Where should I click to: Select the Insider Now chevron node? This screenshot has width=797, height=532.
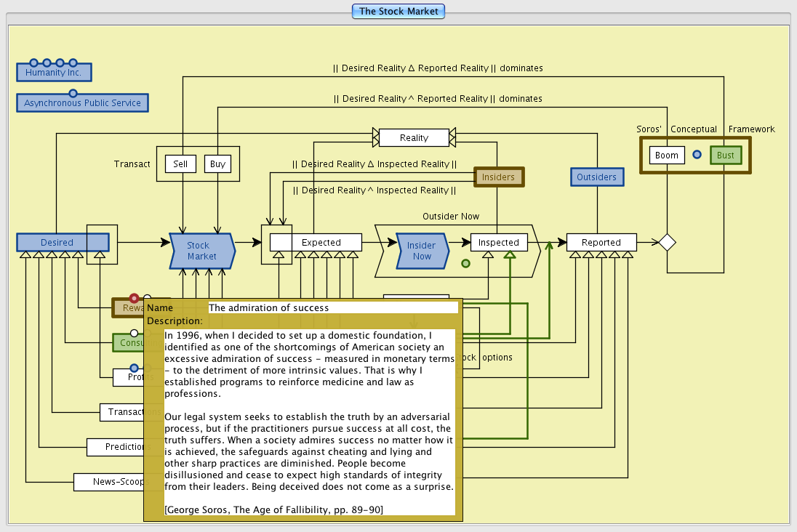pos(422,251)
